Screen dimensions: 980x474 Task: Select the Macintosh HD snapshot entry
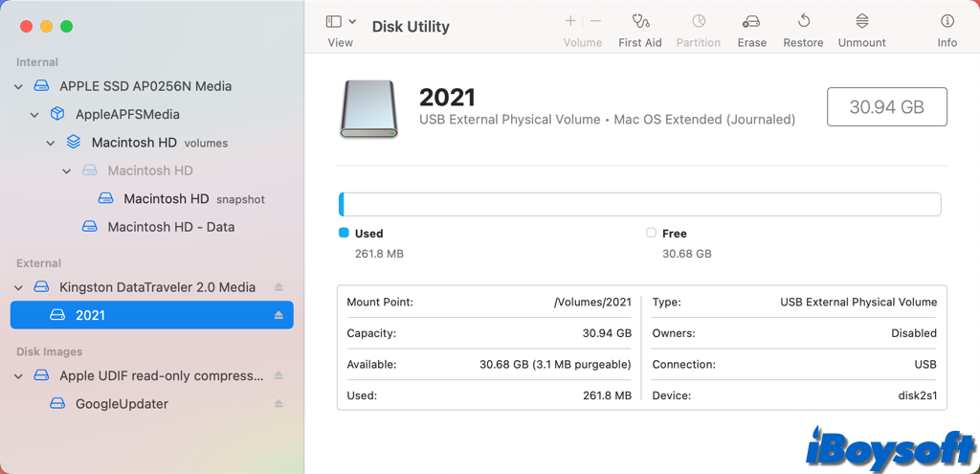point(167,199)
